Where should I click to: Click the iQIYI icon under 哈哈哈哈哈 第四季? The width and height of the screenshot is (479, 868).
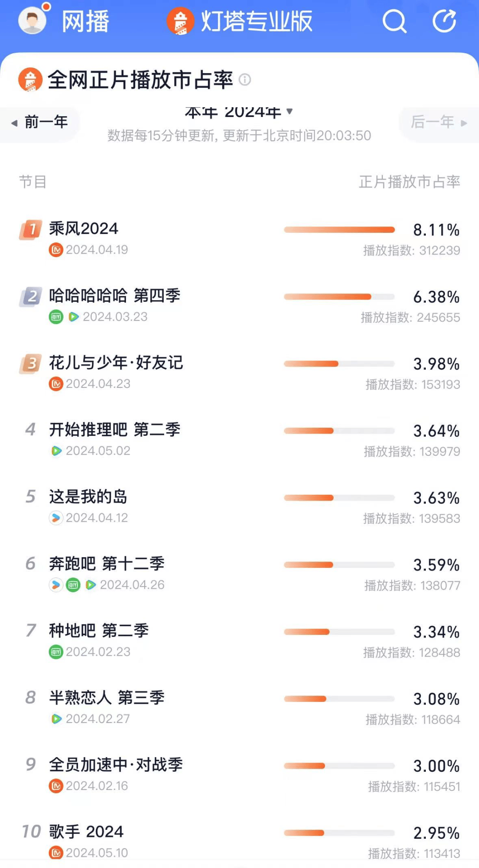[x=56, y=317]
